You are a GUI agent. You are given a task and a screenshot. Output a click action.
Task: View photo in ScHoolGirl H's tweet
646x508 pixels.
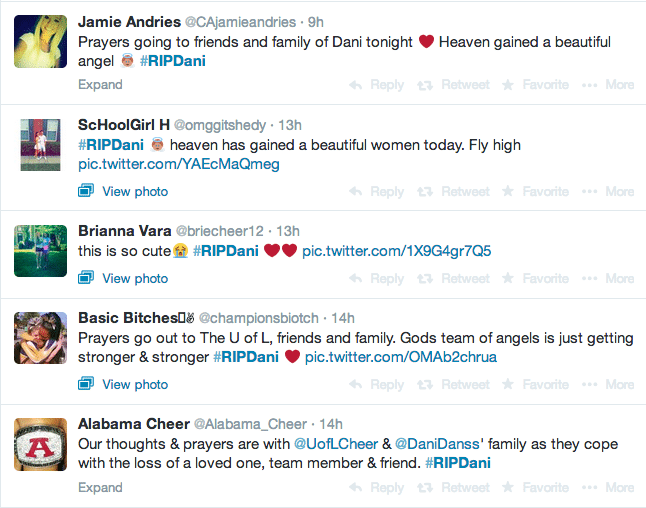pyautogui.click(x=123, y=191)
